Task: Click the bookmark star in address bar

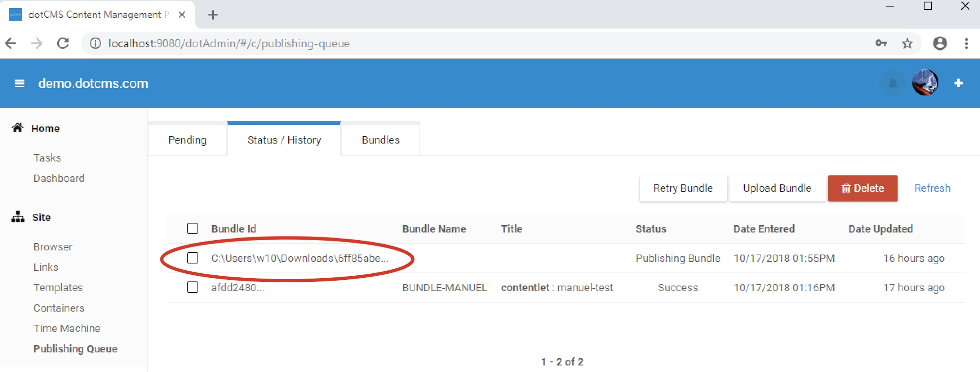Action: click(x=907, y=43)
